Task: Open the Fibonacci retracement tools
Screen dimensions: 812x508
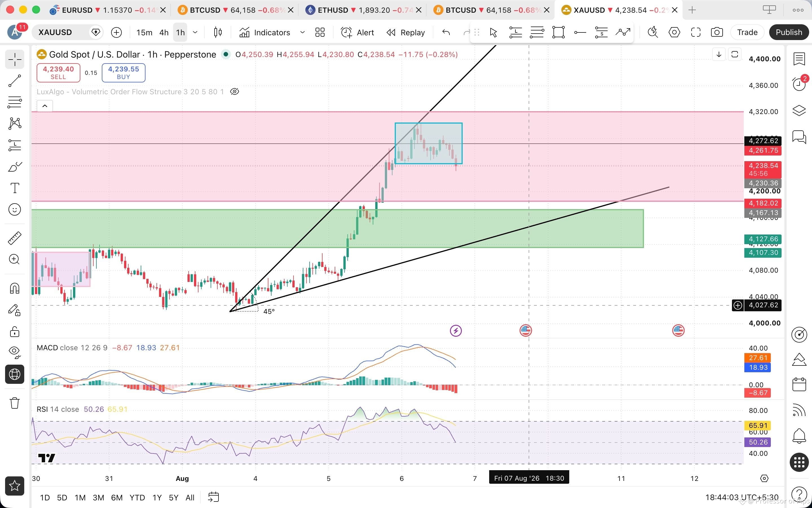Action: coord(15,102)
